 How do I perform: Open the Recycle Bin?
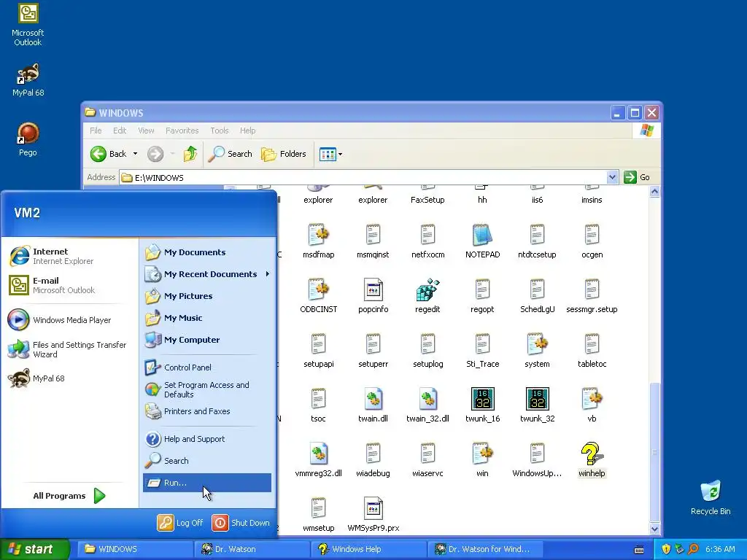(711, 497)
